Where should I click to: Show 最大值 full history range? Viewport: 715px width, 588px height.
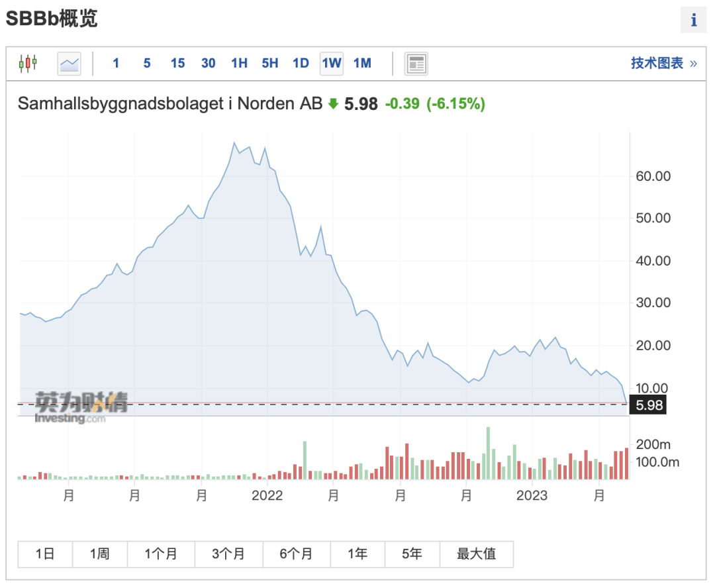[x=476, y=554]
